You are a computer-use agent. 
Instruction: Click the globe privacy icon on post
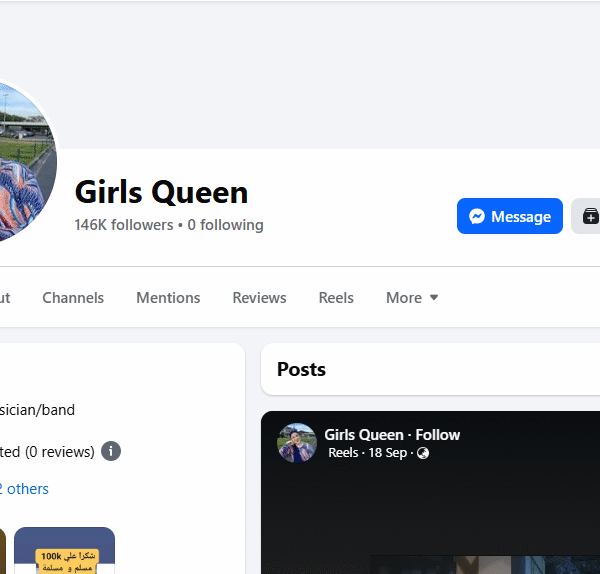click(x=423, y=453)
